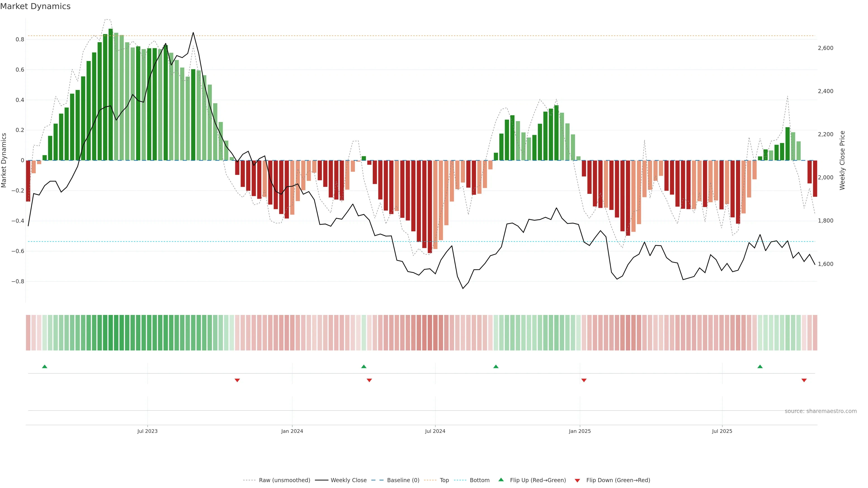This screenshot has width=868, height=488.
Task: Click the red flip-down marker near late 2023
Action: coord(237,380)
